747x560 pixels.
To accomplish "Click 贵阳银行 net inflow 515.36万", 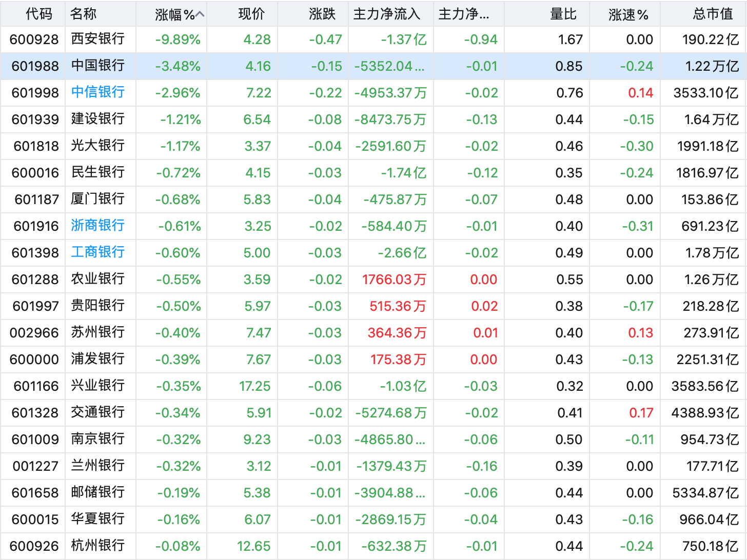I will (398, 306).
